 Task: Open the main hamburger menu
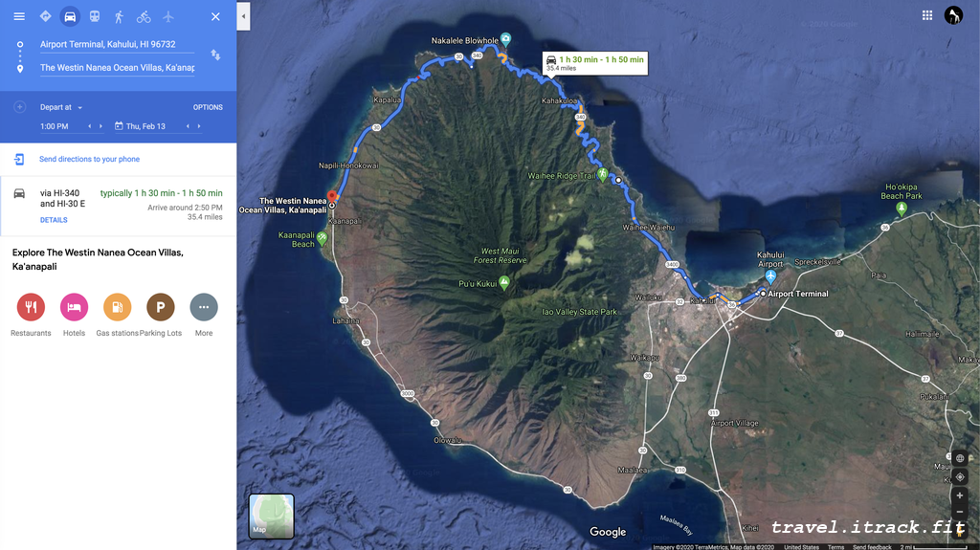click(x=19, y=16)
